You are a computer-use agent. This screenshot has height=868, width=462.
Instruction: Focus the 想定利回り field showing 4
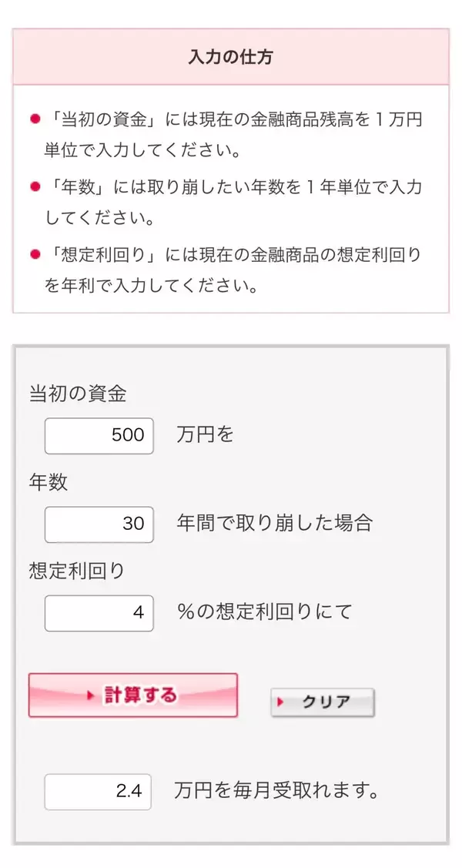tap(99, 613)
